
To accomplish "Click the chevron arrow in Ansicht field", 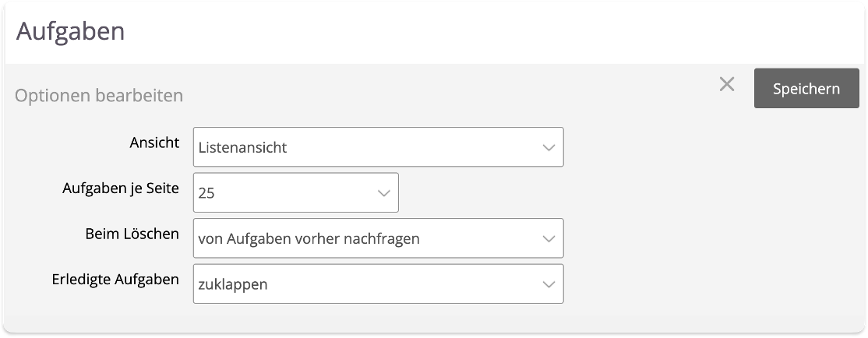I will coord(549,147).
